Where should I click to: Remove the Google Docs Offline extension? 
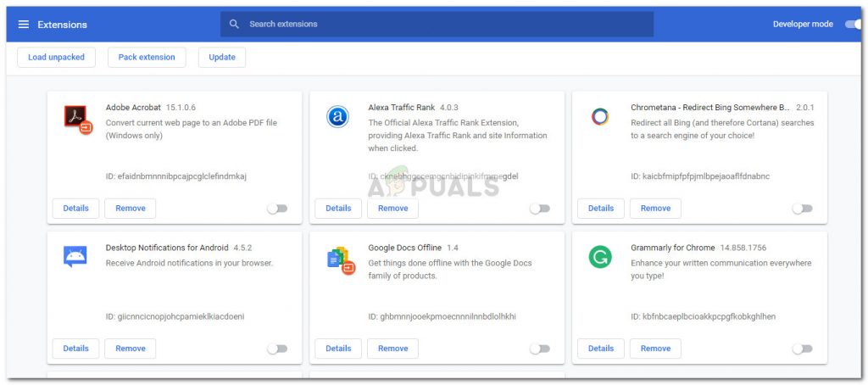point(393,349)
